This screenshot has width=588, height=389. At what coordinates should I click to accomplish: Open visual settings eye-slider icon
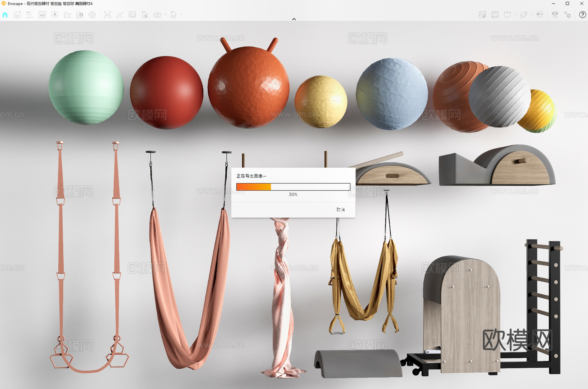pyautogui.click(x=555, y=15)
